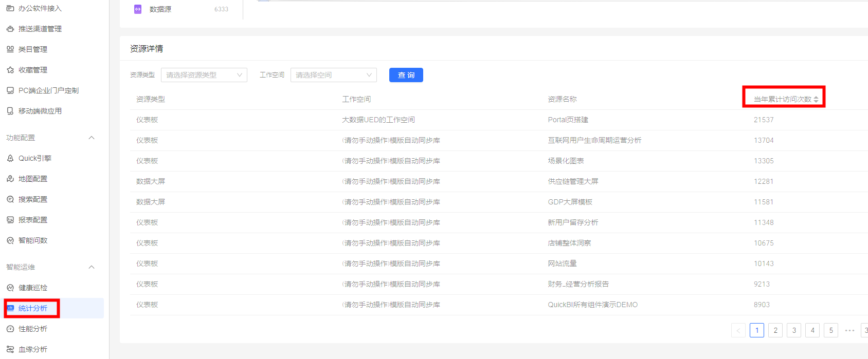The image size is (868, 359).
Task: Collapse the 功能配置 section
Action: click(x=92, y=138)
